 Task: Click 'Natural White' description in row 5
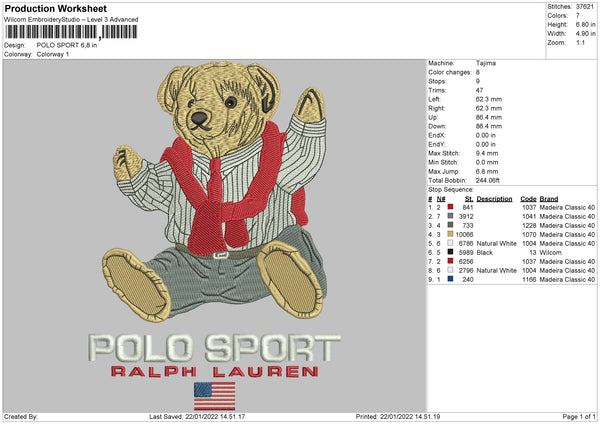[497, 243]
